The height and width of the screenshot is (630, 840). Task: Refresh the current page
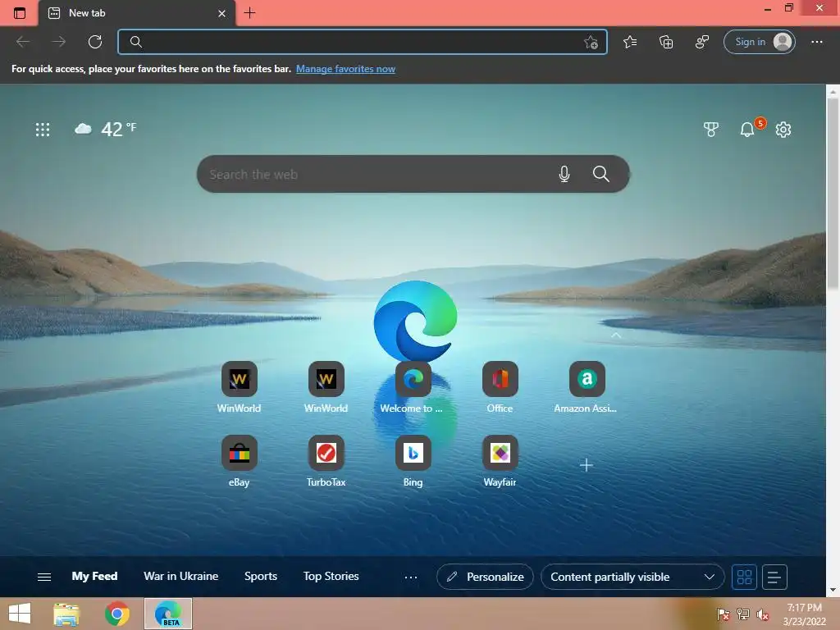pyautogui.click(x=95, y=42)
